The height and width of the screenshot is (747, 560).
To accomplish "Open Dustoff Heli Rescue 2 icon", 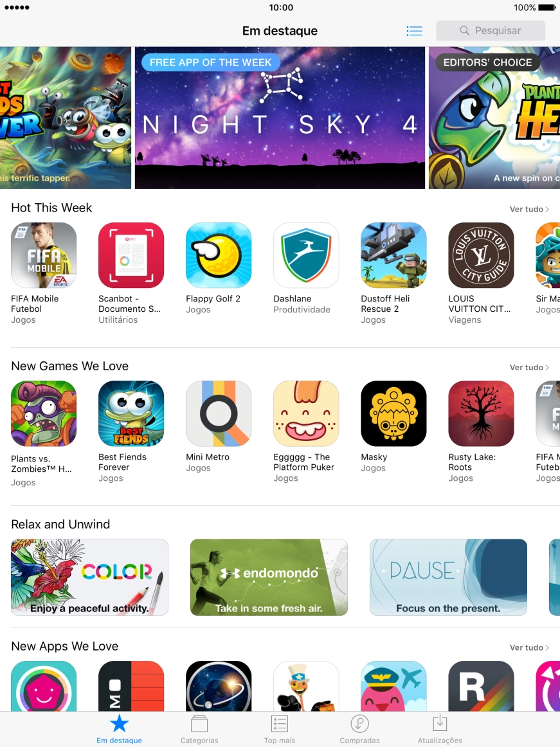I will tap(393, 255).
